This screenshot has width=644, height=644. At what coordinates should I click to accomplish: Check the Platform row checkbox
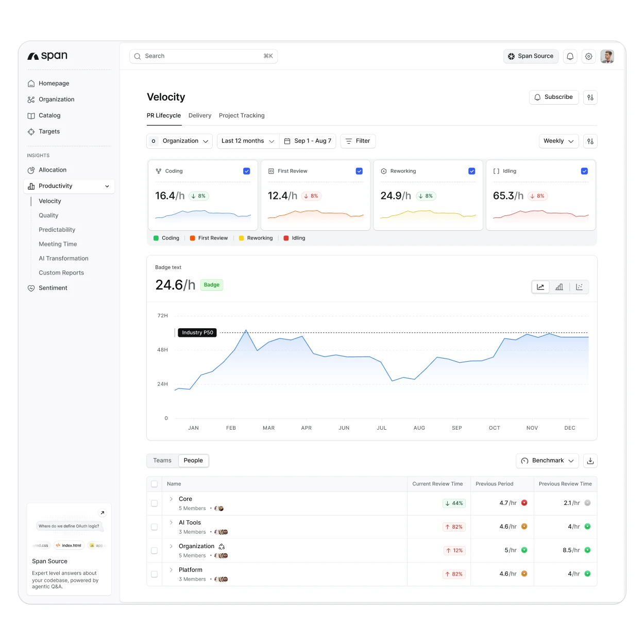(x=154, y=574)
